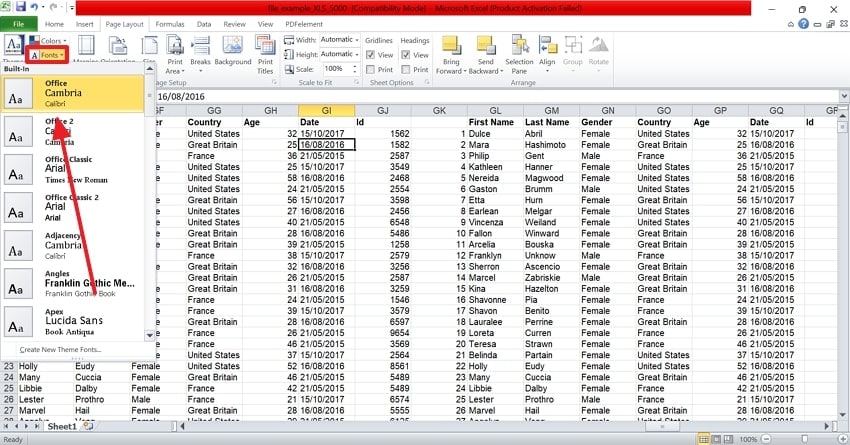Click the formula bar showing 16/08/2016

tap(496, 96)
